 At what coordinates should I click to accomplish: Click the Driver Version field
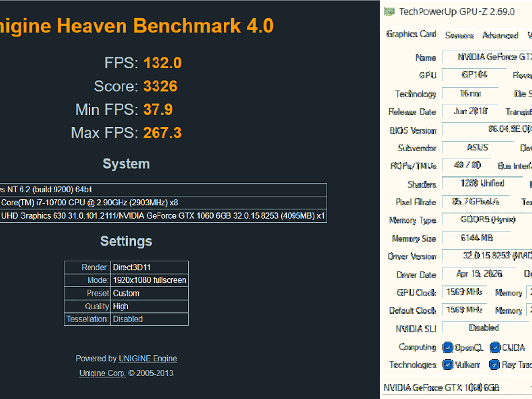click(x=487, y=256)
